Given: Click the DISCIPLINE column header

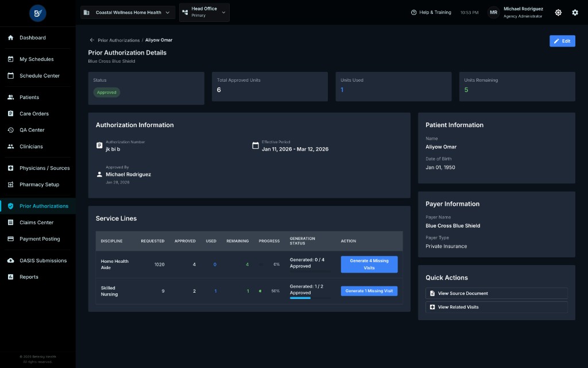Looking at the screenshot, I should (112, 241).
